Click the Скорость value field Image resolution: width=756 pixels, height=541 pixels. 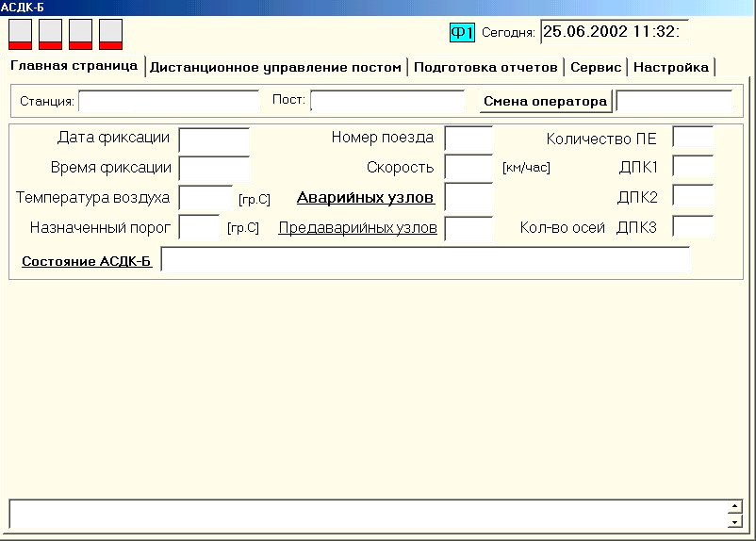coord(469,168)
